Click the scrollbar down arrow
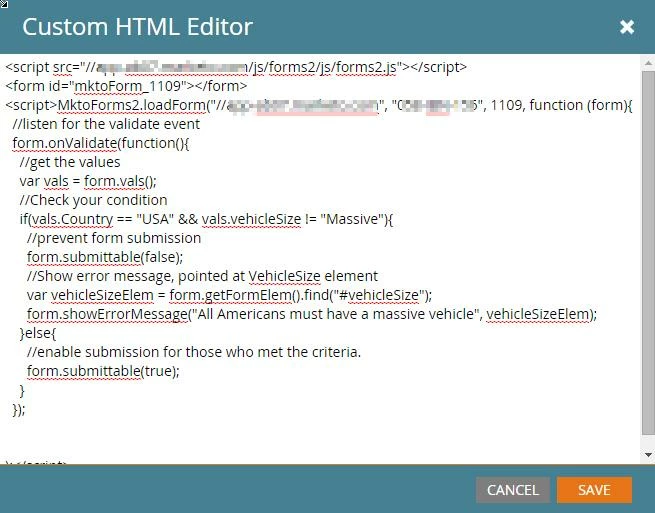 (x=648, y=455)
